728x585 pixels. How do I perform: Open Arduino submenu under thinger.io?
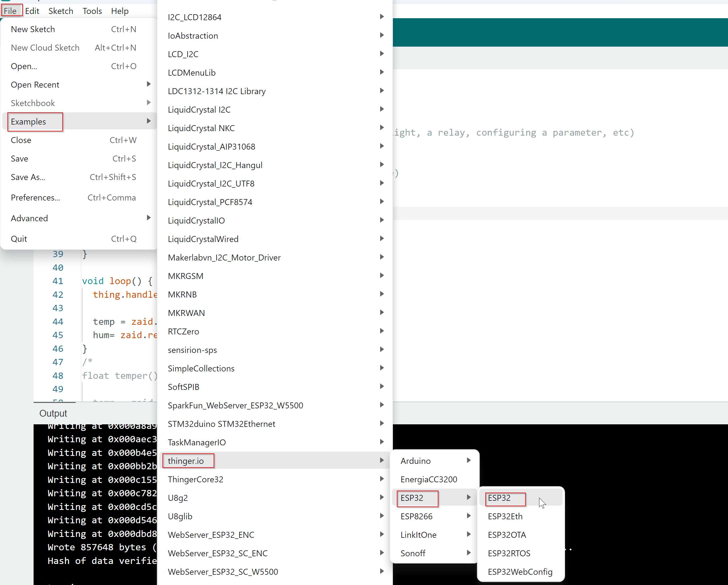[x=435, y=461]
